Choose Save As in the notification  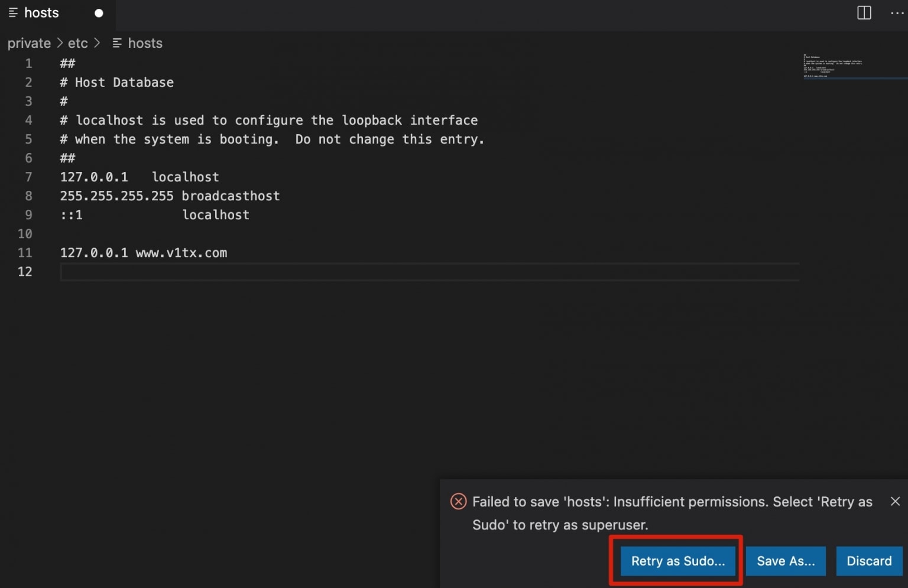tap(785, 561)
